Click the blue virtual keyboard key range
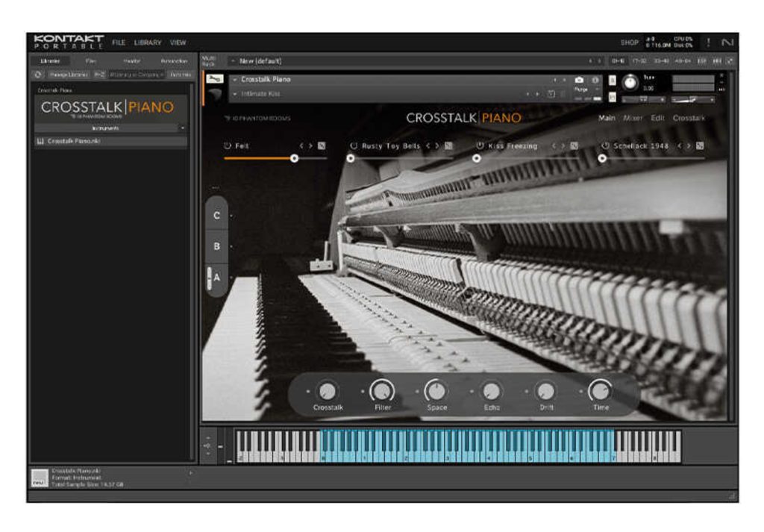The image size is (764, 532). click(468, 445)
